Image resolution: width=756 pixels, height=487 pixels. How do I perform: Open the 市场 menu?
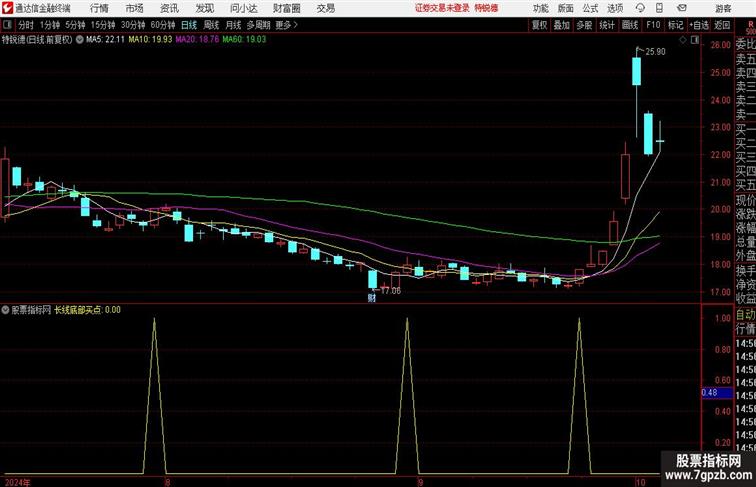134,8
